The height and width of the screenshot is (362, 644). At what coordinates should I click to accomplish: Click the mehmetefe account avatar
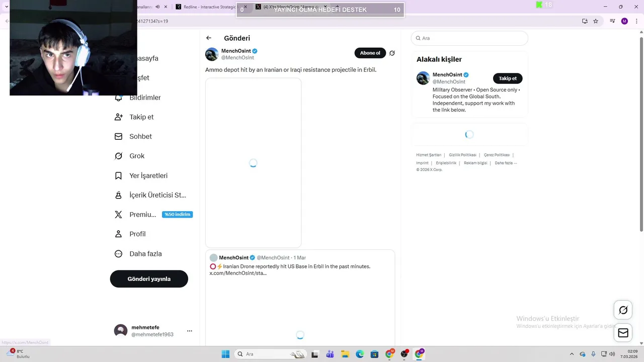point(121,331)
